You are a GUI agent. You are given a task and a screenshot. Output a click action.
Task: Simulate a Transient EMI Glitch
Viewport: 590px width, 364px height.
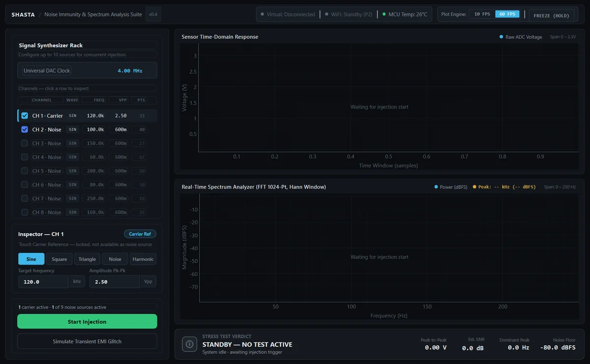click(87, 341)
